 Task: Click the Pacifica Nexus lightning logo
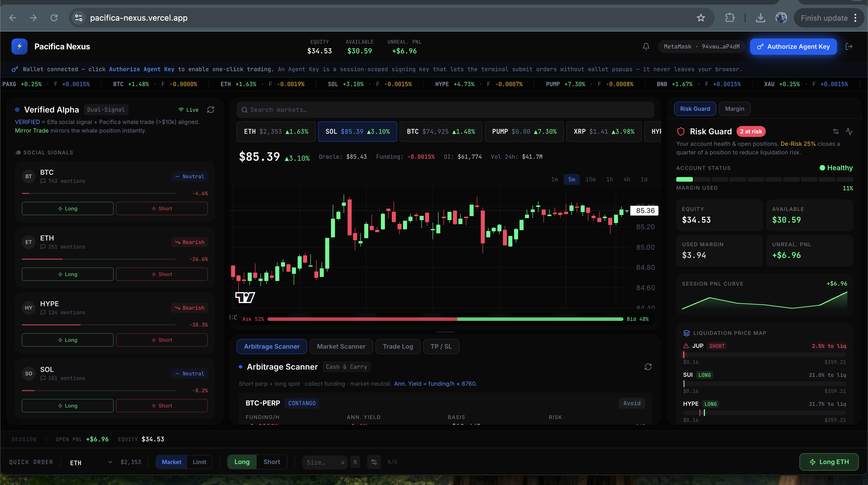point(19,46)
